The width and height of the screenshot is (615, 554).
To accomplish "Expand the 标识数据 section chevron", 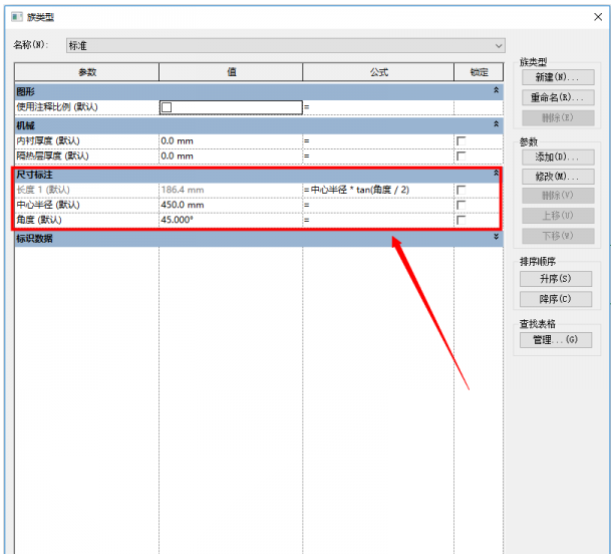I will click(x=496, y=238).
